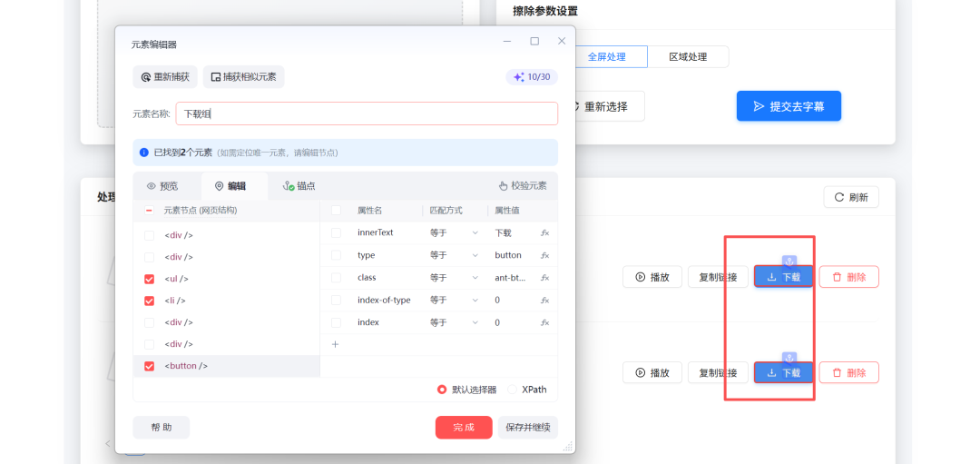Enable the innerText attribute checkbox
This screenshot has width=980, height=464.
click(x=336, y=232)
